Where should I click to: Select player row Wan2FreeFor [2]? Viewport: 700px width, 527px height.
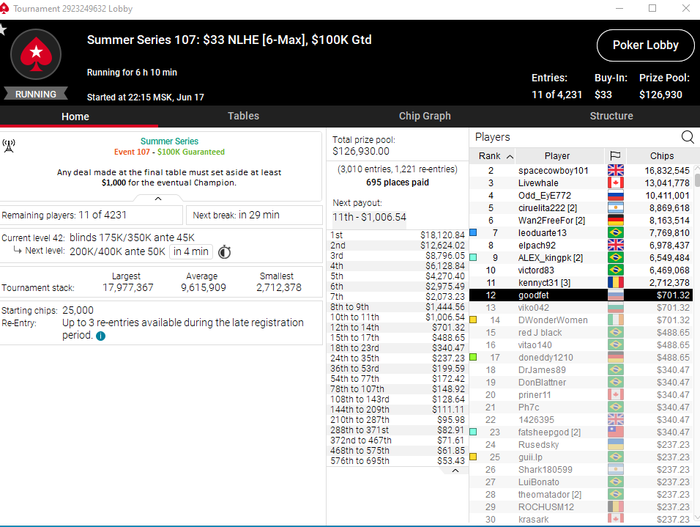(582, 220)
